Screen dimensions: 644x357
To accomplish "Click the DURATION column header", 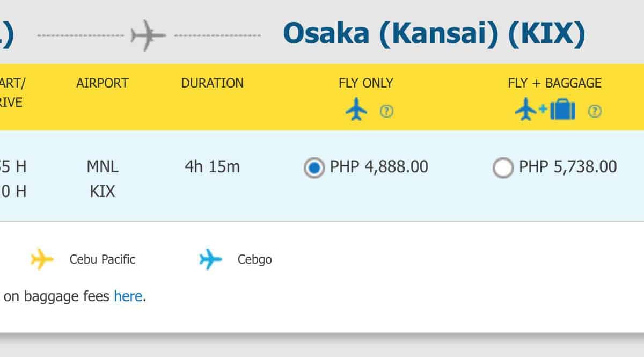I will pyautogui.click(x=212, y=83).
